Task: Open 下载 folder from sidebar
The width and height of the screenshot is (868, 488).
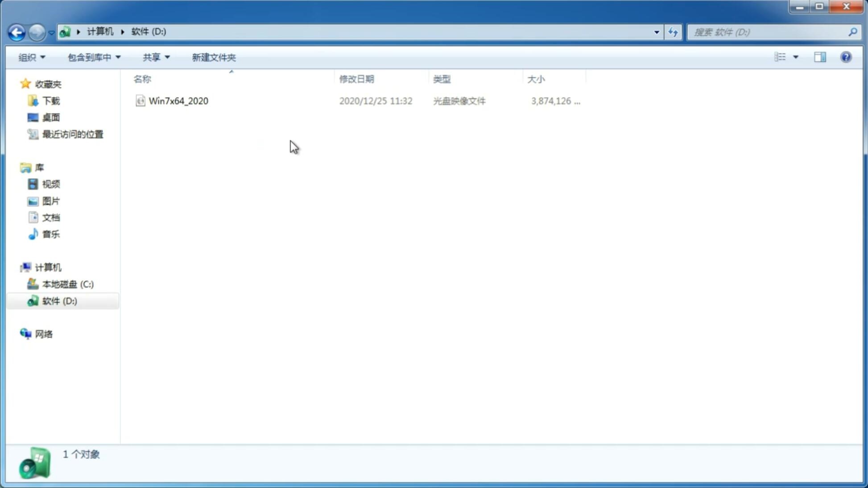Action: point(51,100)
